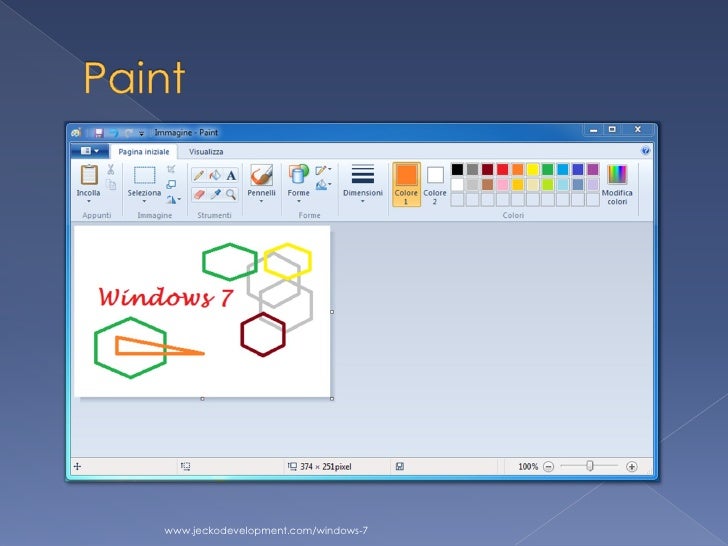Screen dimensions: 728x546
Task: Click the Pennelli brush icon
Action: tap(261, 176)
